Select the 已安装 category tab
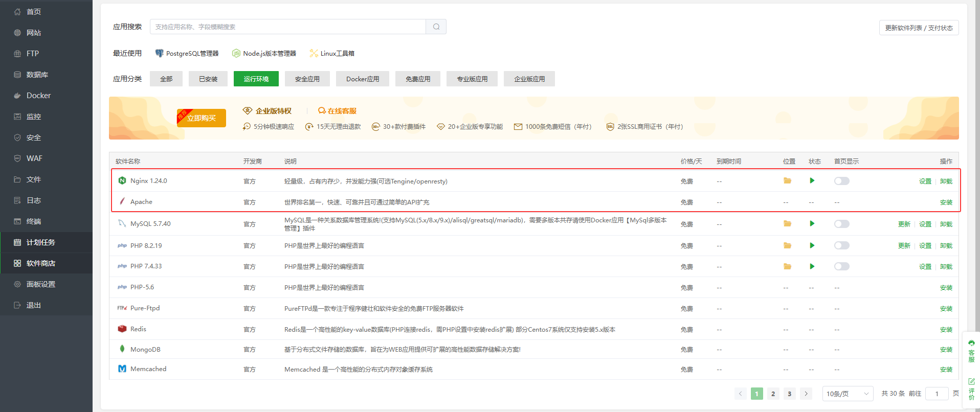The width and height of the screenshot is (980, 412). (208, 79)
